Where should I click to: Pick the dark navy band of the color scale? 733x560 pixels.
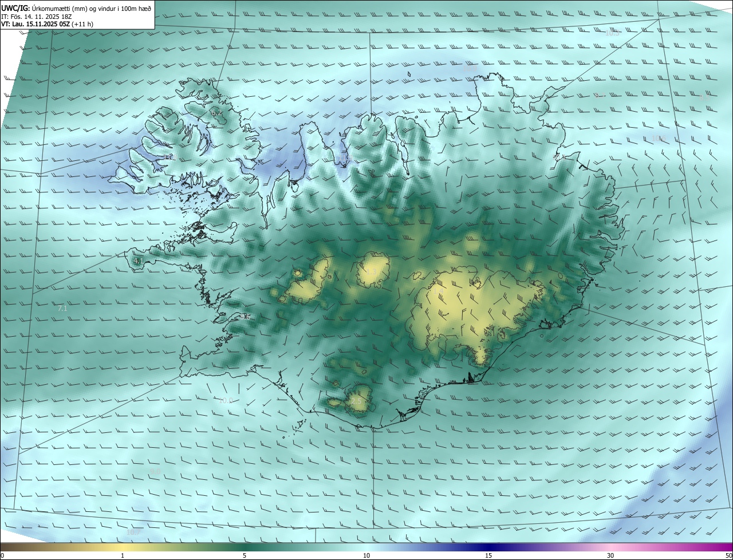[x=490, y=547]
